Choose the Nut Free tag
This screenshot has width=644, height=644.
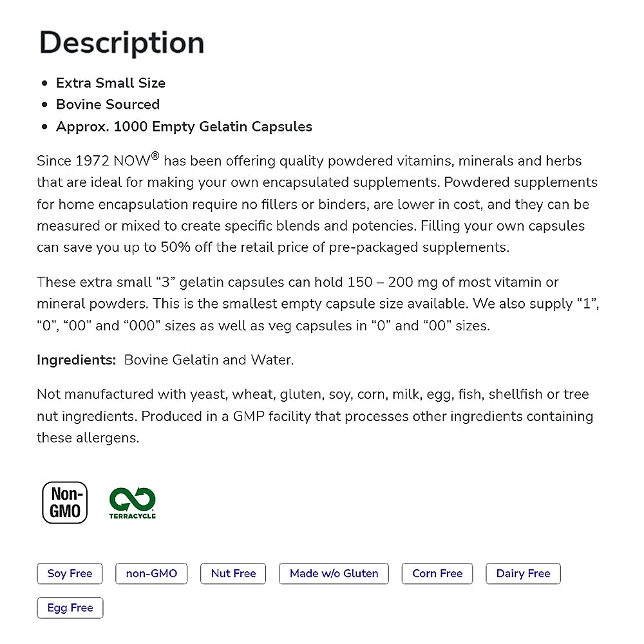(x=233, y=573)
